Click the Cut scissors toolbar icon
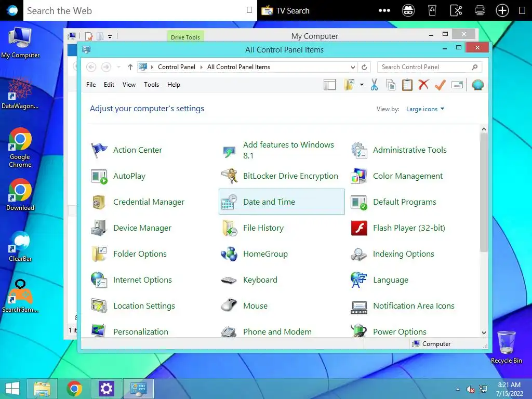Screen dimensions: 532x399 [374, 85]
